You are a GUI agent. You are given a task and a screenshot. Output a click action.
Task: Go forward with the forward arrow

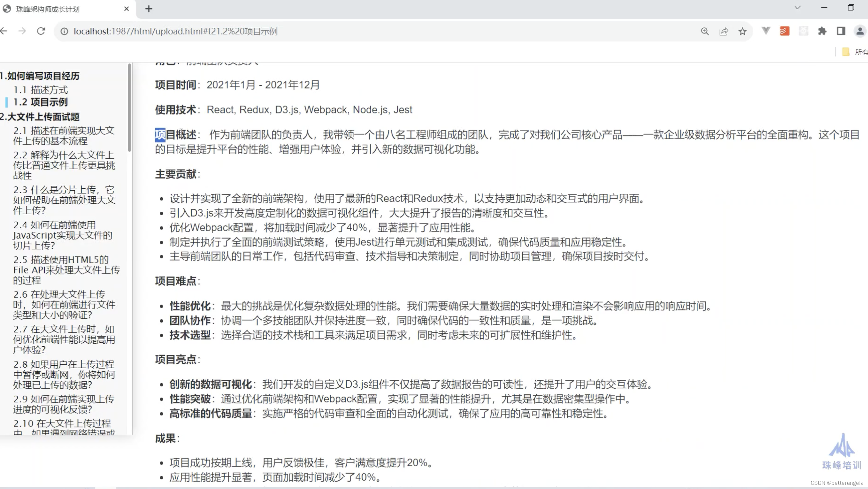(22, 31)
